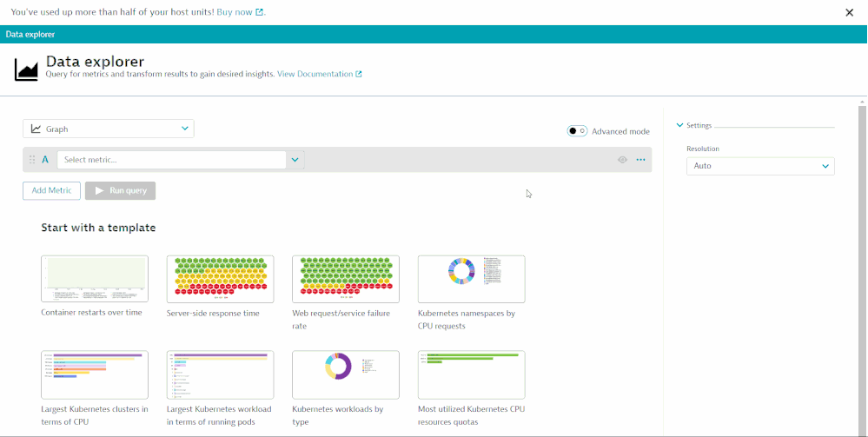Click the Data explorer breadcrumb tab
The image size is (868, 437).
(30, 35)
